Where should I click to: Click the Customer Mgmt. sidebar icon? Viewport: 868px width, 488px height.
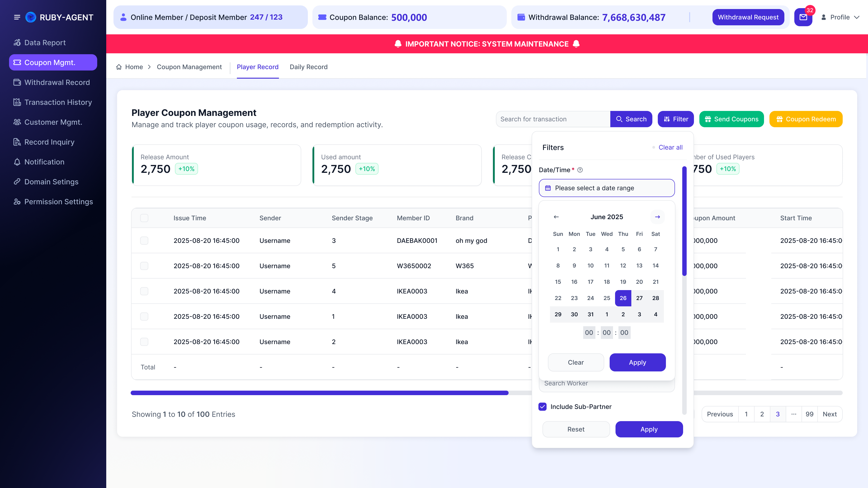click(17, 122)
